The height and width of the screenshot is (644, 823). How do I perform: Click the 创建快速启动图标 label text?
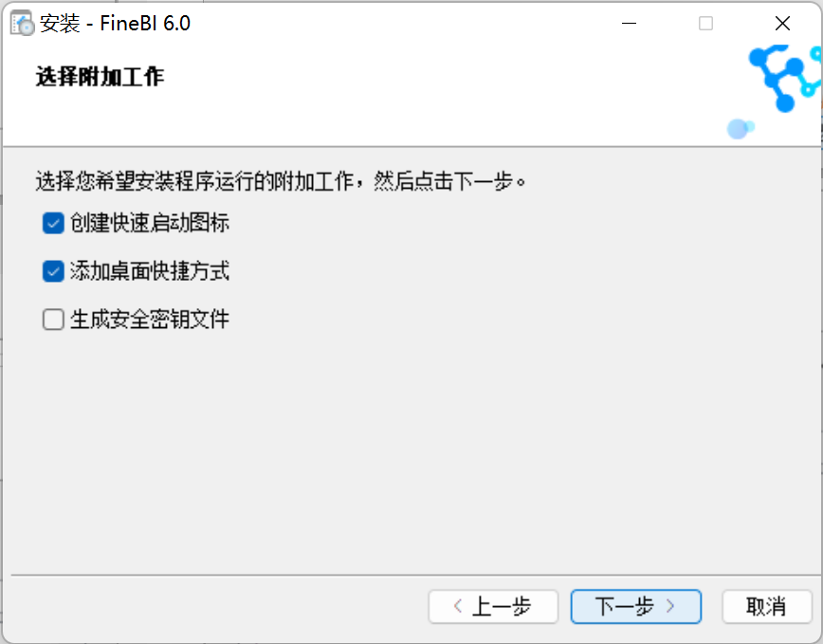pyautogui.click(x=150, y=223)
